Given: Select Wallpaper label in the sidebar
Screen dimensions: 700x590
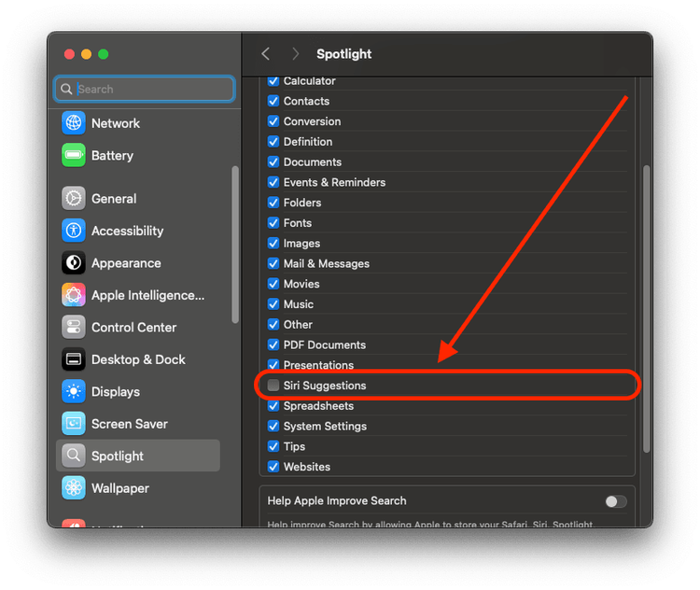Looking at the screenshot, I should [120, 488].
